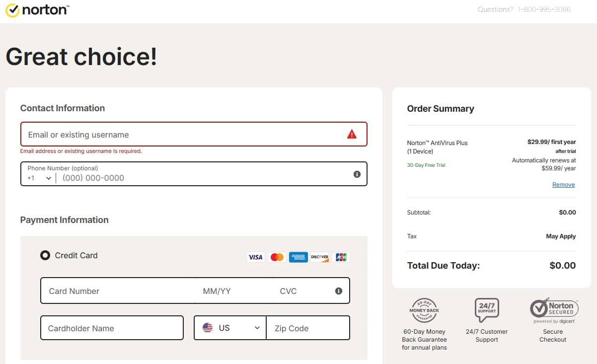Click the 1-800-995-3086 phone number
Viewport: 597px width, 364px height.
click(544, 9)
